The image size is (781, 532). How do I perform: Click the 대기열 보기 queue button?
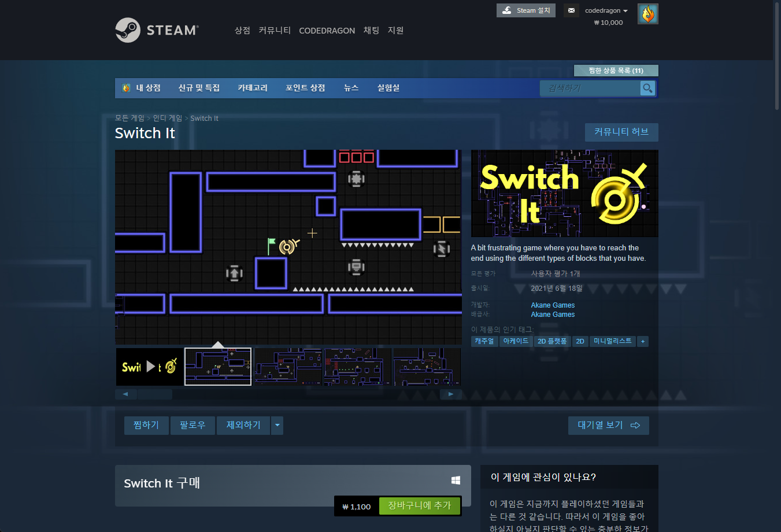(609, 426)
